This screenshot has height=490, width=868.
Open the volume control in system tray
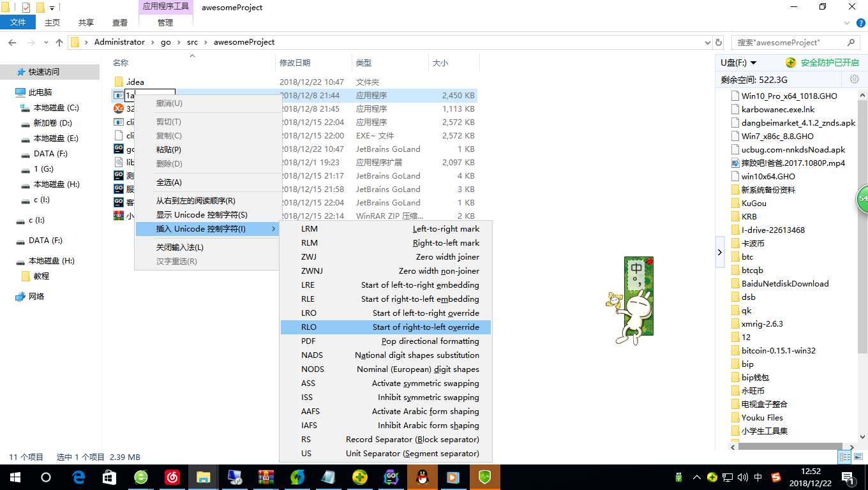(x=742, y=477)
